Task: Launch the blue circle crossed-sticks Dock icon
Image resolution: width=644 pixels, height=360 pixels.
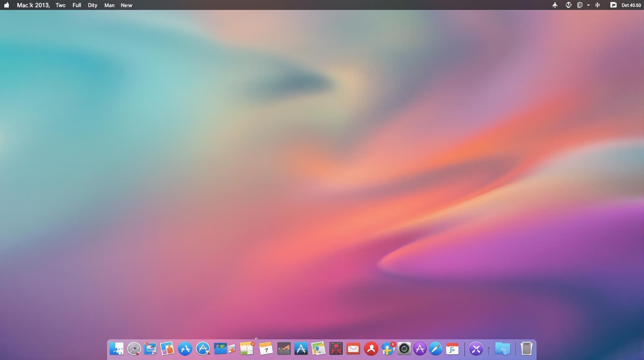Action: coord(185,349)
